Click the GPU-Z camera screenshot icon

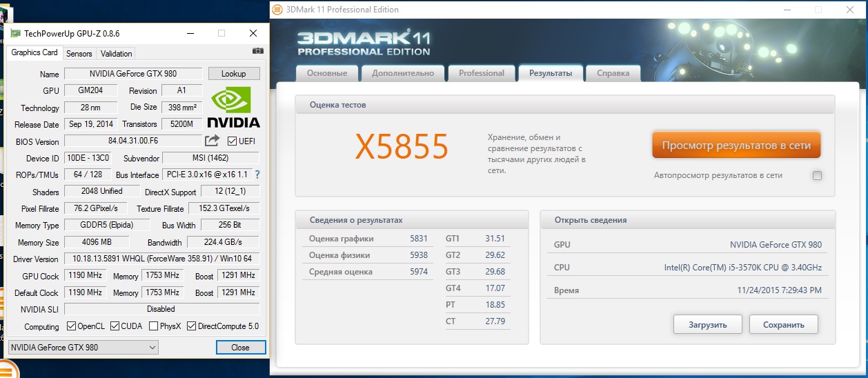[x=257, y=51]
